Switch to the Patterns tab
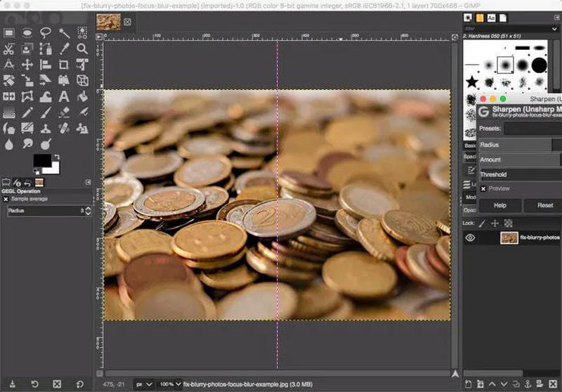 pos(480,18)
